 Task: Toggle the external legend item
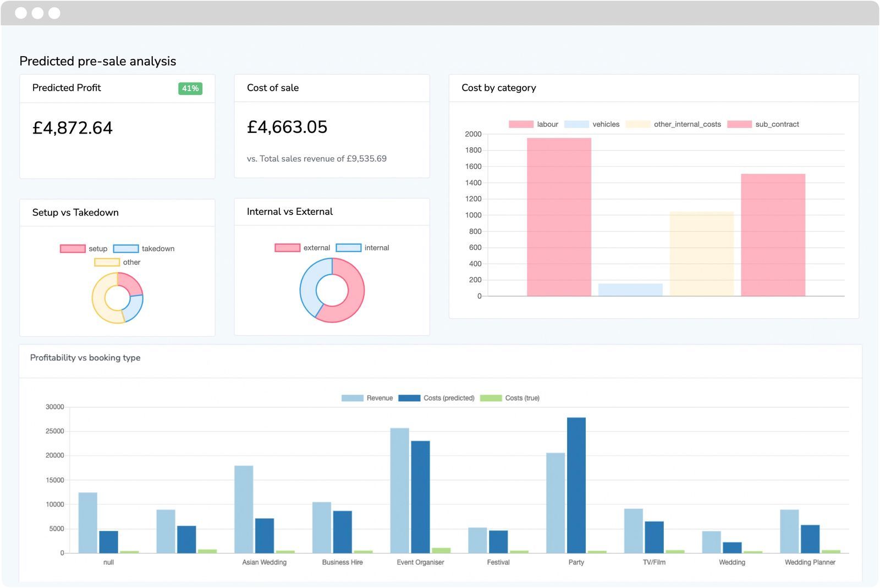tap(302, 248)
